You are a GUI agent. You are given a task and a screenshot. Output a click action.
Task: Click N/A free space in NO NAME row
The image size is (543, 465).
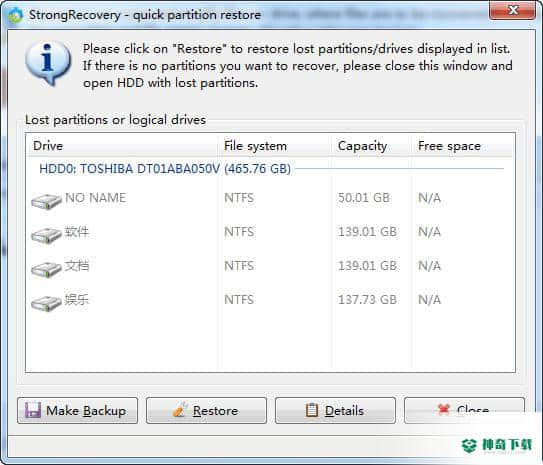429,198
